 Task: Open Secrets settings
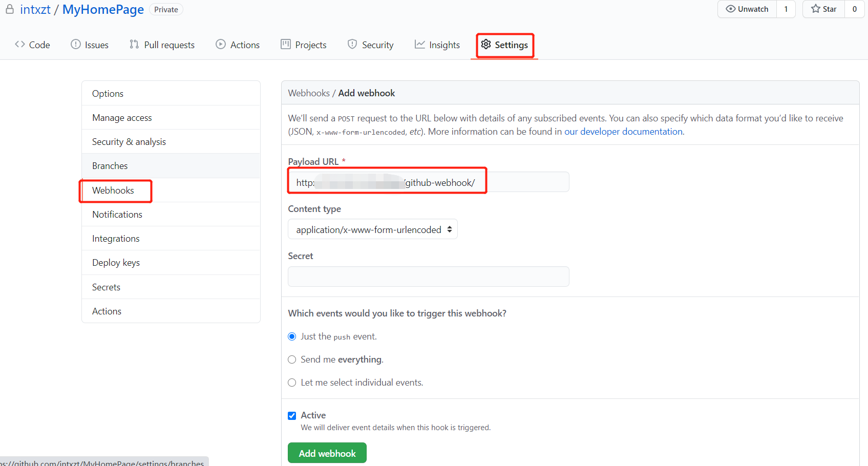(171, 287)
